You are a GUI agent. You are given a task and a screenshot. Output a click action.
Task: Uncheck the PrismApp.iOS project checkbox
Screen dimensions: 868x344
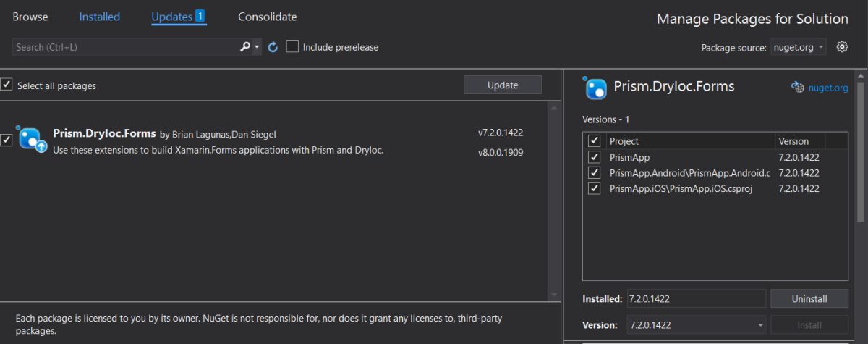click(595, 189)
